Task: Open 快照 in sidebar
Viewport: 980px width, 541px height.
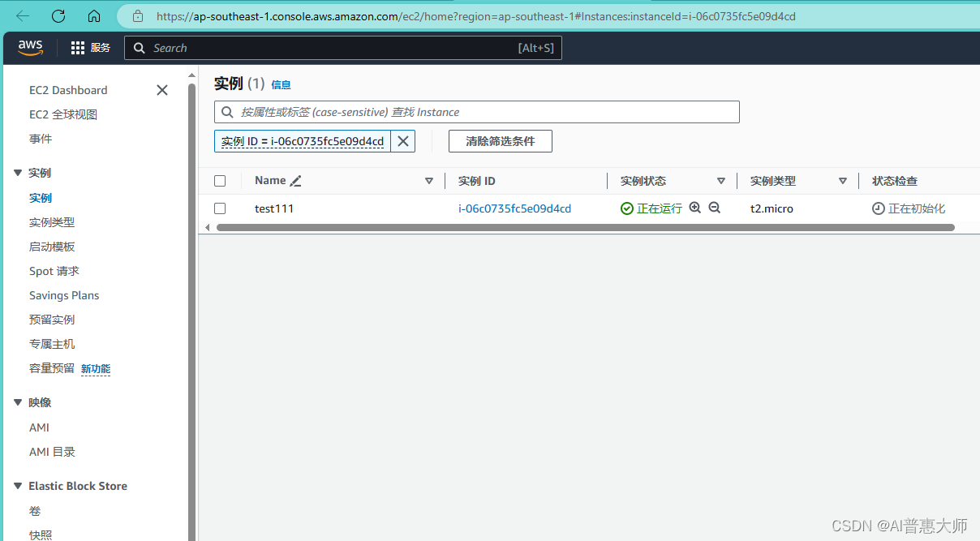Action: [x=41, y=535]
